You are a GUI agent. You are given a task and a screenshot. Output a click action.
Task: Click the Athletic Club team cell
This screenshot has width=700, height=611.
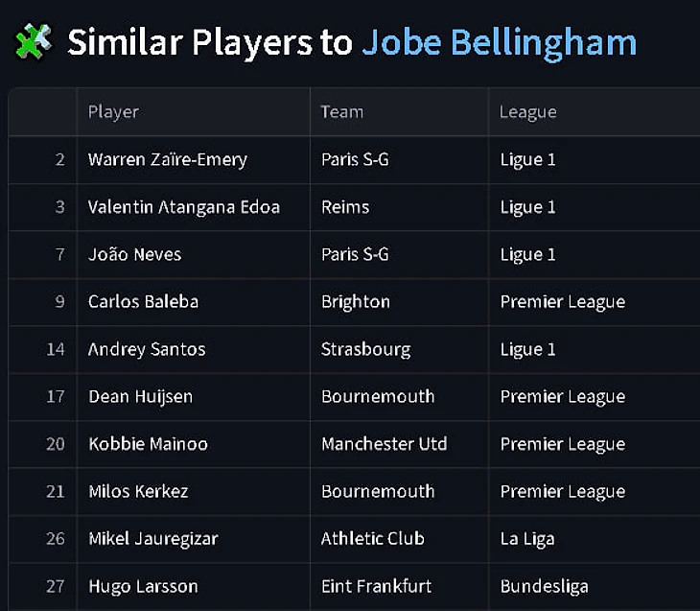click(x=373, y=539)
